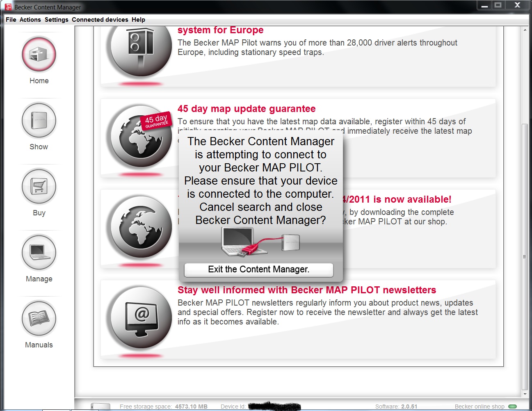532x411 pixels.
Task: Click the Device Id label
Action: coord(233,406)
